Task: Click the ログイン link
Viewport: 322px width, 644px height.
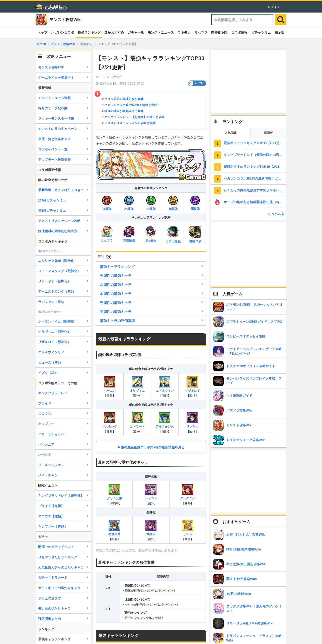Action: coord(274,7)
